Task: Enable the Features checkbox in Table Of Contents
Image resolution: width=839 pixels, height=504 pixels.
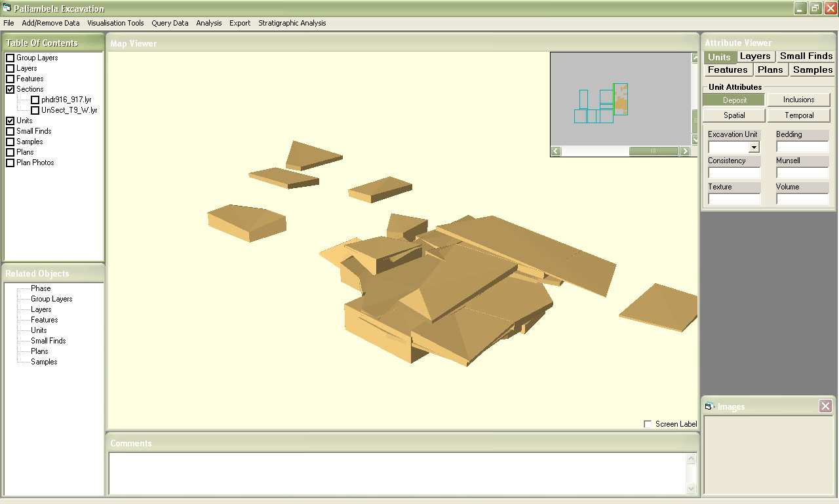Action: pyautogui.click(x=10, y=79)
